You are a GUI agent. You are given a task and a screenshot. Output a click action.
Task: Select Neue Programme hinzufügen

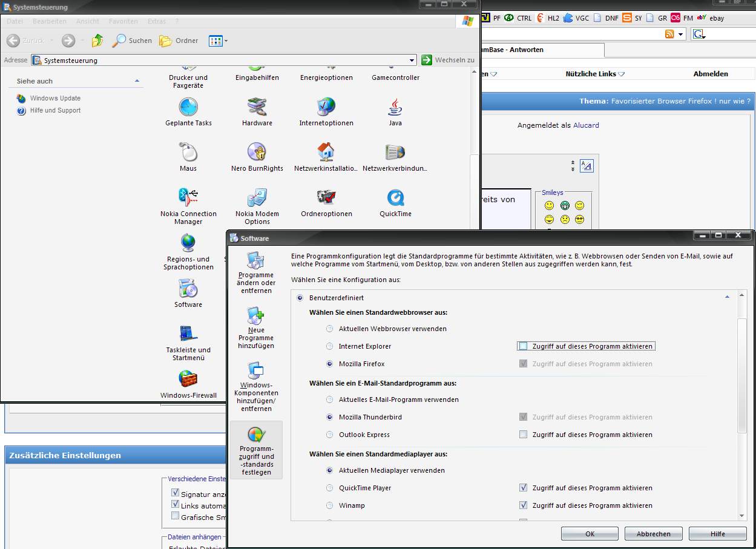click(x=256, y=327)
